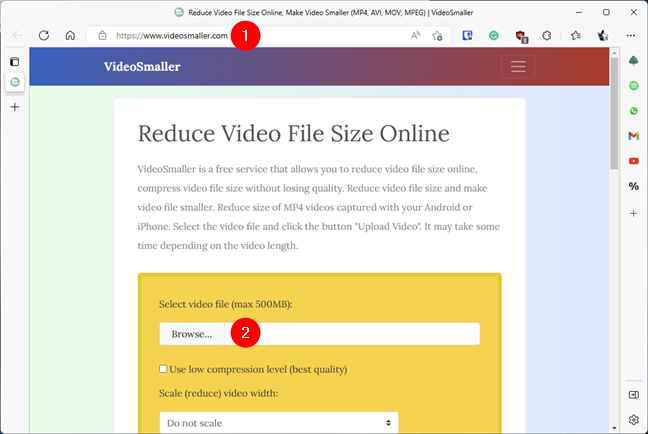View site information lock icon
This screenshot has height=434, width=648.
click(102, 36)
